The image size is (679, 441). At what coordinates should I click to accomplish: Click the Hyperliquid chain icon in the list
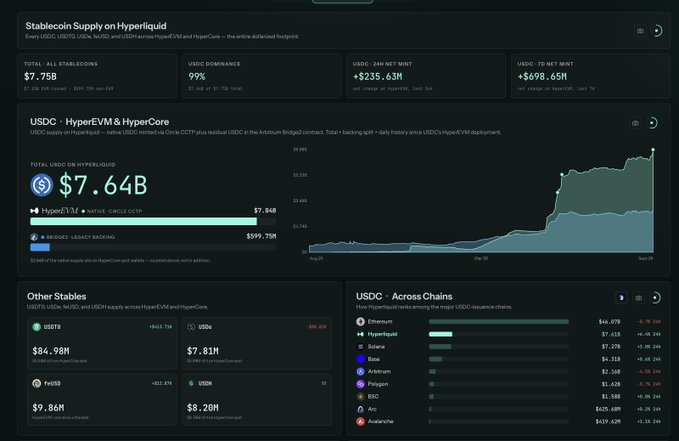pos(360,334)
